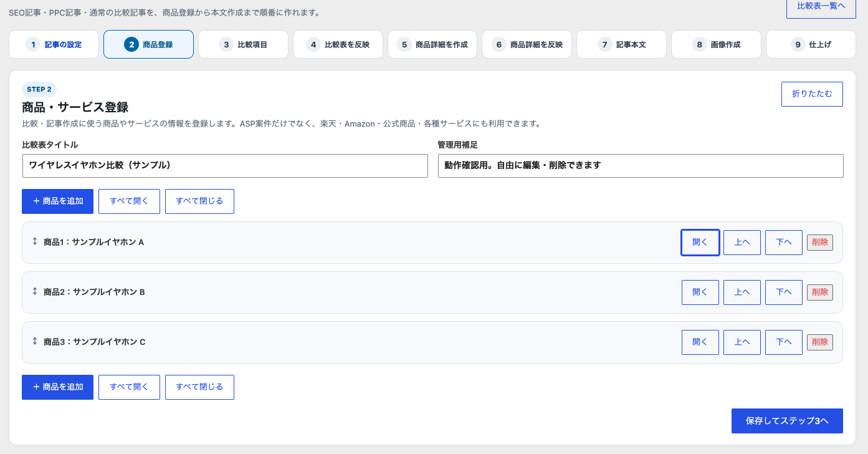Move 商品2 down with 下へ
Viewport: 868px width, 454px height.
(x=784, y=292)
